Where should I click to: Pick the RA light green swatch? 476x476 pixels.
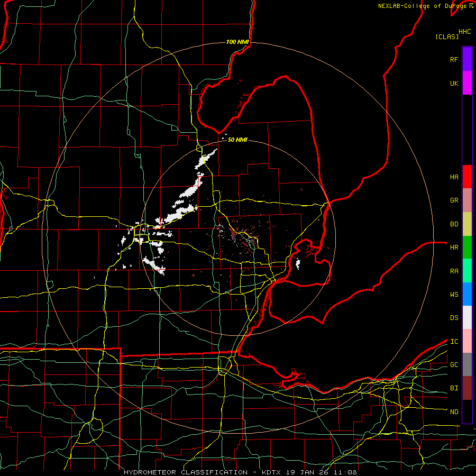pos(467,271)
